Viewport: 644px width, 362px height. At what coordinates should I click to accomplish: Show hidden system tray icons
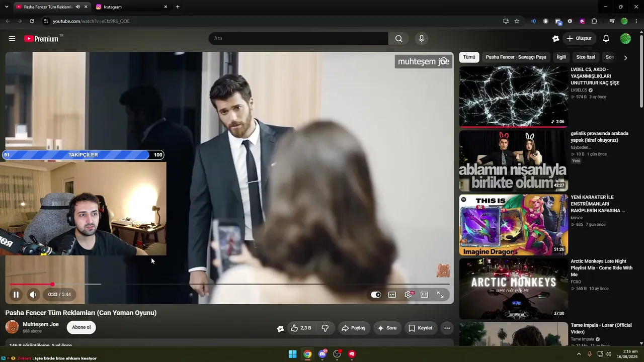tap(579, 354)
